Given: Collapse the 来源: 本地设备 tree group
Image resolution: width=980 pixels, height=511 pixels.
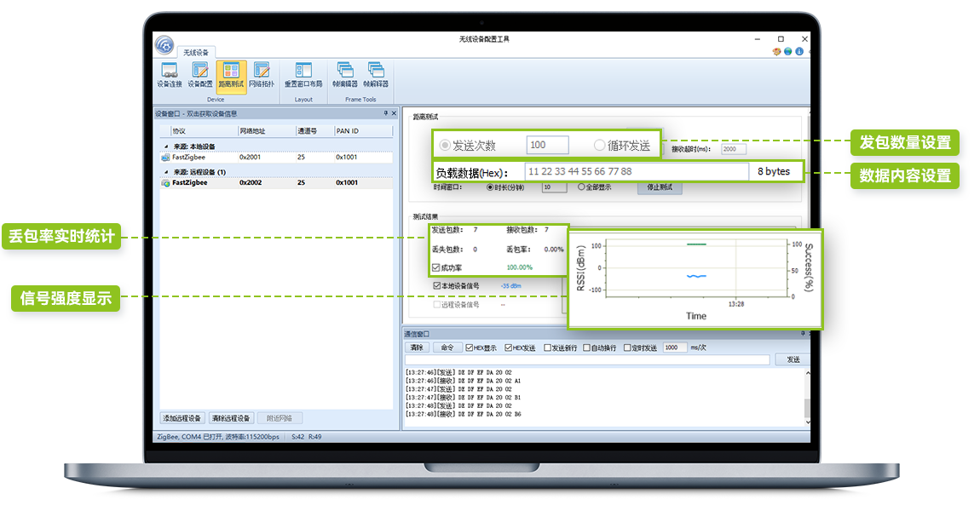Looking at the screenshot, I should (x=166, y=146).
